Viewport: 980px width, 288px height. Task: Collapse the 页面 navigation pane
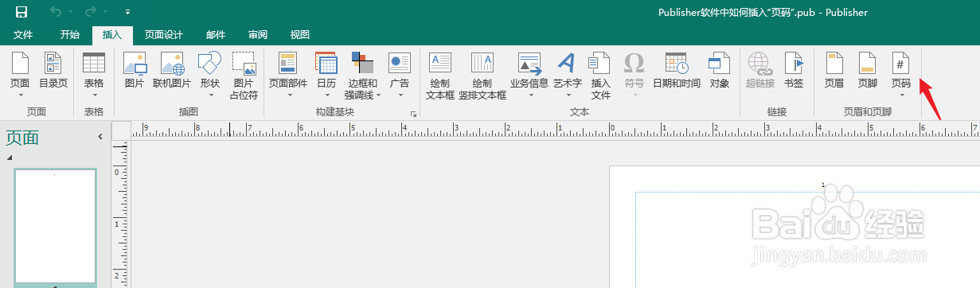[100, 137]
